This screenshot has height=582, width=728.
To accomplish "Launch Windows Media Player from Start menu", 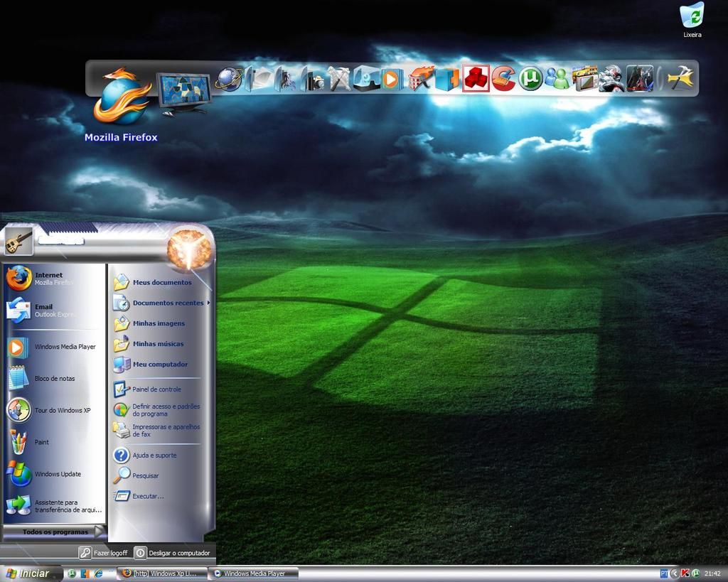I will click(54, 347).
